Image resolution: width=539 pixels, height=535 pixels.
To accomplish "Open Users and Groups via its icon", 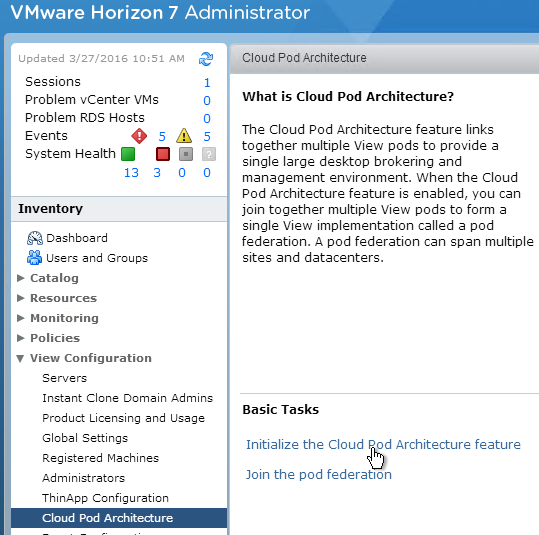I will pyautogui.click(x=34, y=258).
